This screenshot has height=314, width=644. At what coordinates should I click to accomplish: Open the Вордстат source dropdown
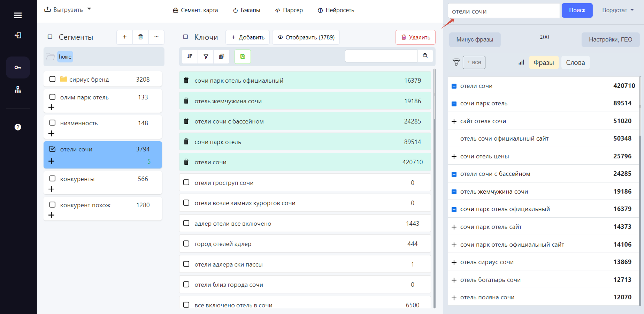point(618,10)
